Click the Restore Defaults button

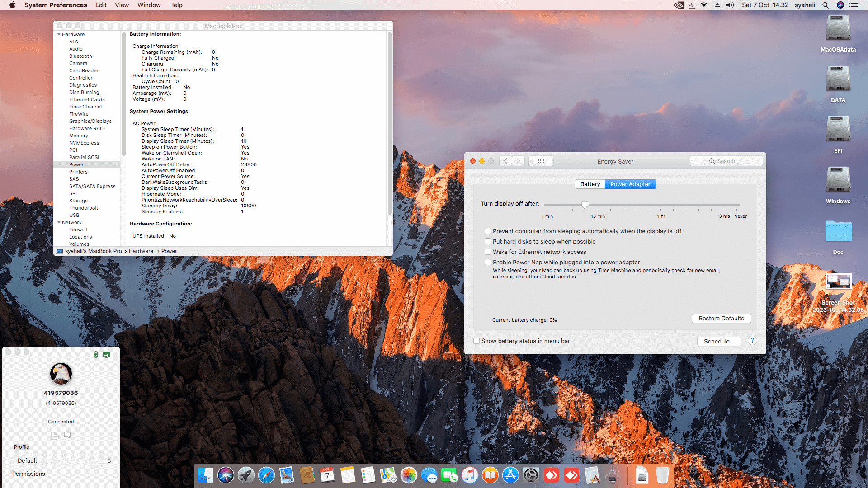(x=721, y=318)
